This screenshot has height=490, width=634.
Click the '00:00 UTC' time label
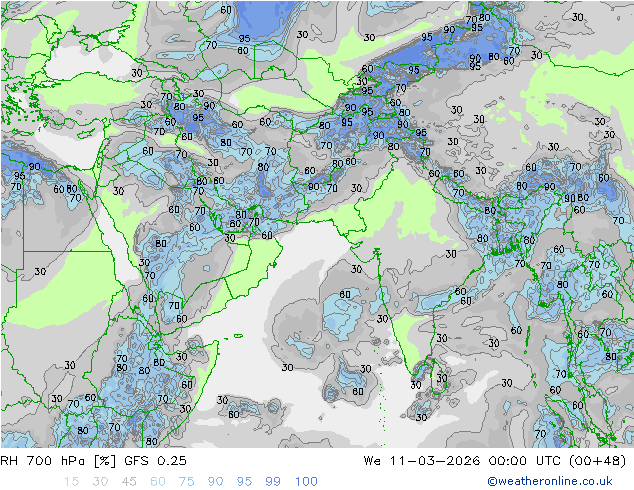click(524, 461)
